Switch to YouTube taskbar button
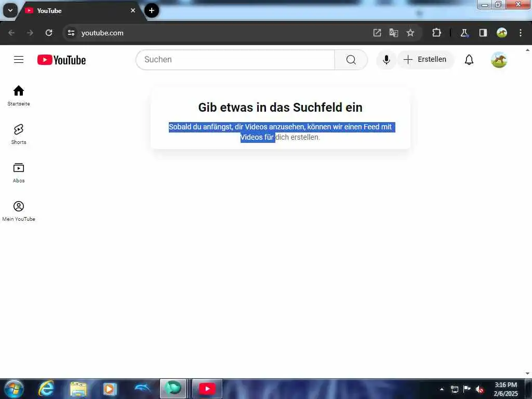Screen dimensions: 532x399 tap(207, 389)
